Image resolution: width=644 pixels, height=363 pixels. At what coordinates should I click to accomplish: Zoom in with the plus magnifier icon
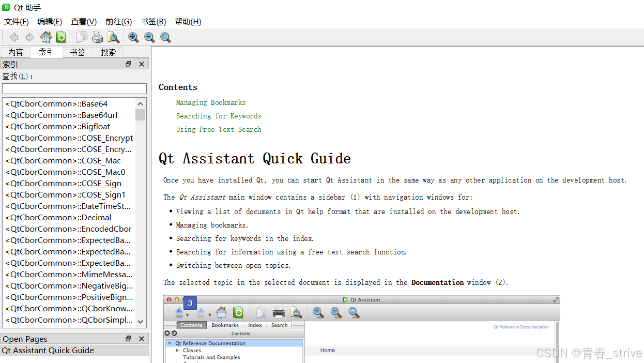tap(134, 37)
